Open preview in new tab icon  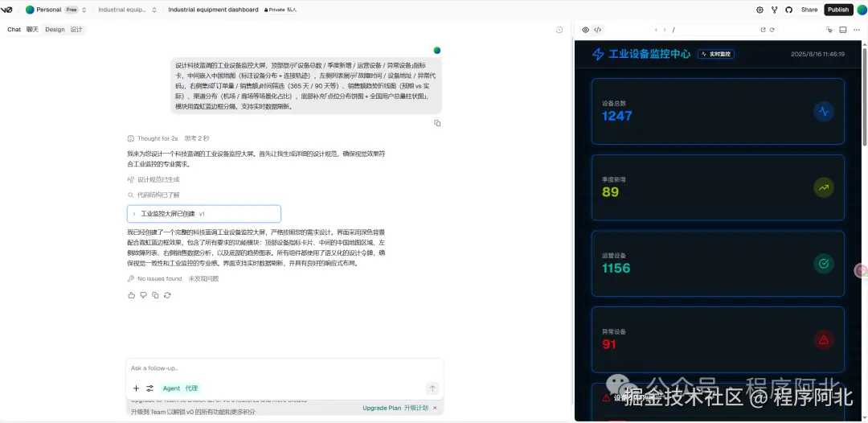[x=763, y=30]
